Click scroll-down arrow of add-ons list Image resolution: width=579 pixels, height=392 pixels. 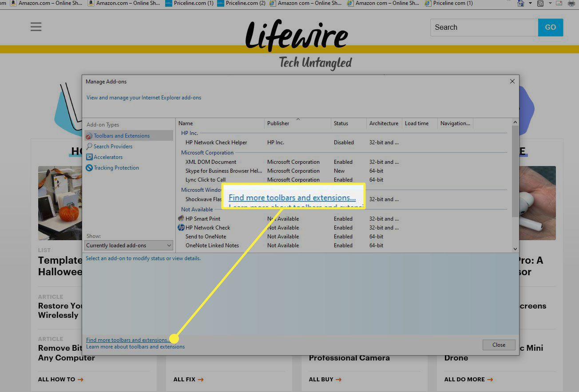(515, 249)
